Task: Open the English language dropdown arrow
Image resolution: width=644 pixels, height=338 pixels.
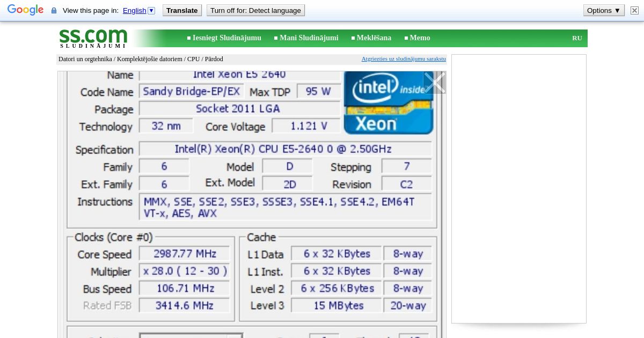Action: point(151,10)
